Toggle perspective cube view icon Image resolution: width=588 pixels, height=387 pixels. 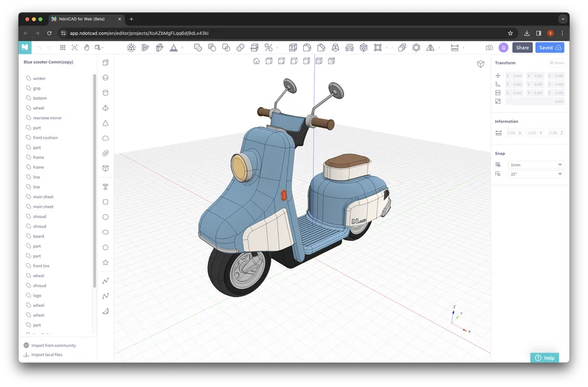click(480, 64)
